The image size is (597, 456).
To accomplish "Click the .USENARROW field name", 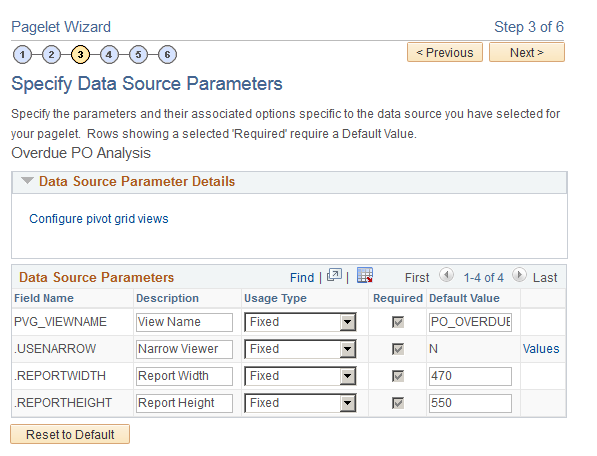I will click(55, 349).
